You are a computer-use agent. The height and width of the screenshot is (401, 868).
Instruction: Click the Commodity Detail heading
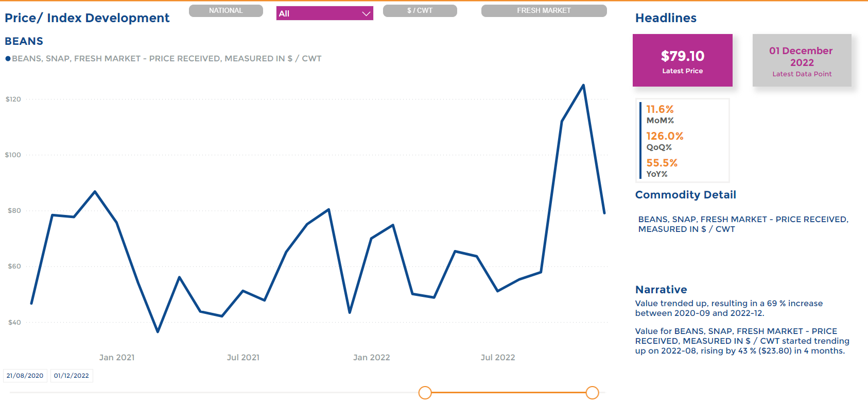[686, 195]
